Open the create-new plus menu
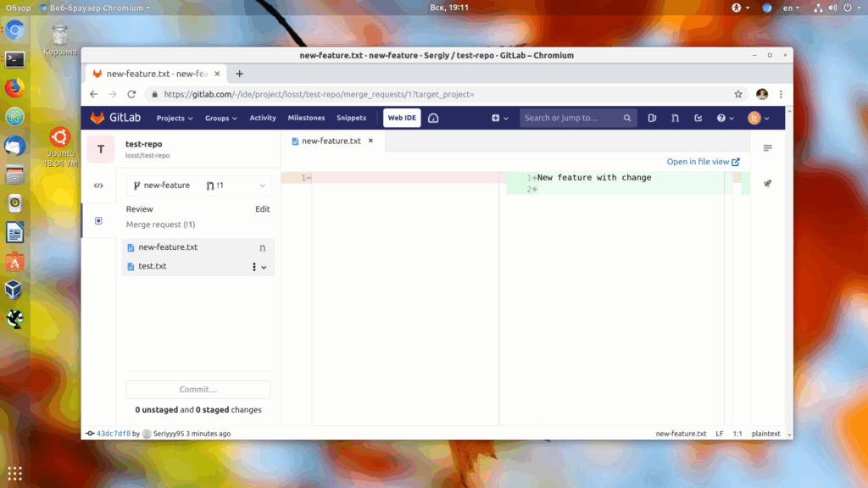The height and width of the screenshot is (488, 868). (x=499, y=118)
